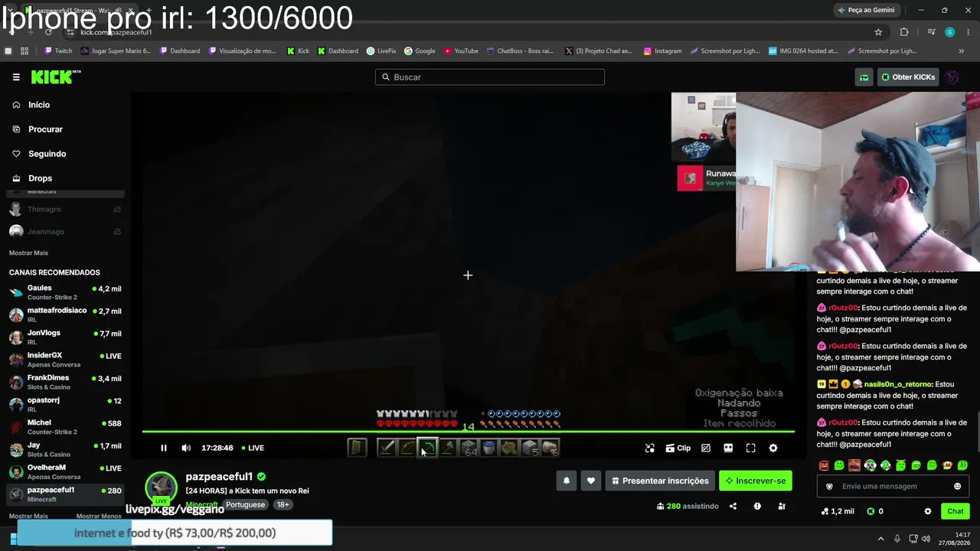
Task: Open the Jeanmago followed channel
Action: [66, 231]
